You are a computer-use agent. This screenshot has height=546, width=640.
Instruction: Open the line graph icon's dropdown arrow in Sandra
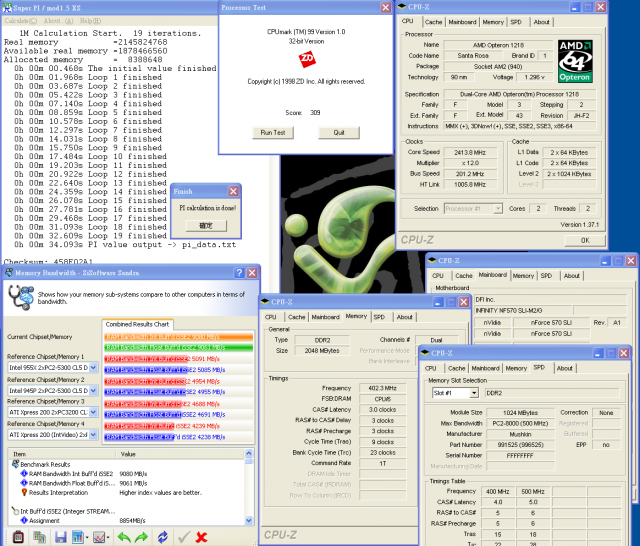coord(108,537)
